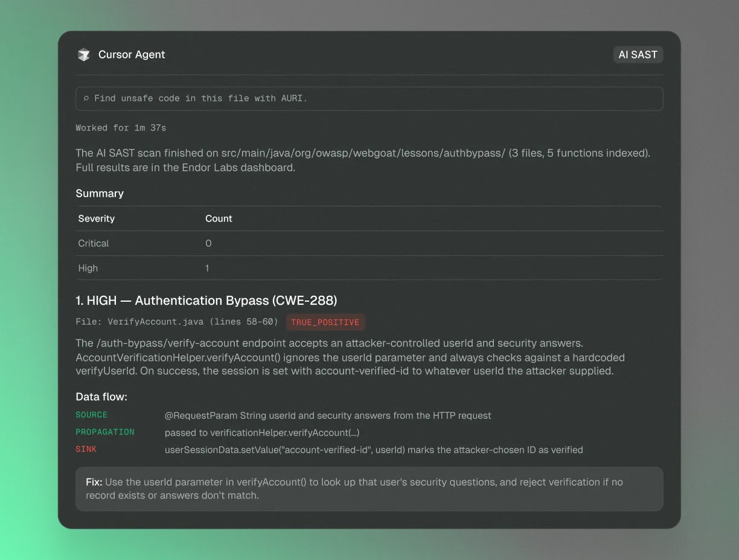Click the Summary heading
This screenshot has height=560, width=739.
[x=100, y=193]
